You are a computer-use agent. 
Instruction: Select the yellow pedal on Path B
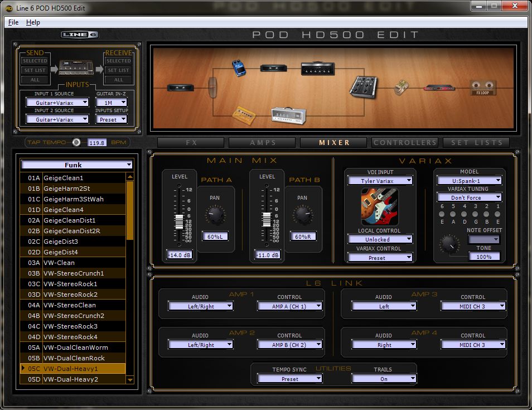(x=244, y=115)
